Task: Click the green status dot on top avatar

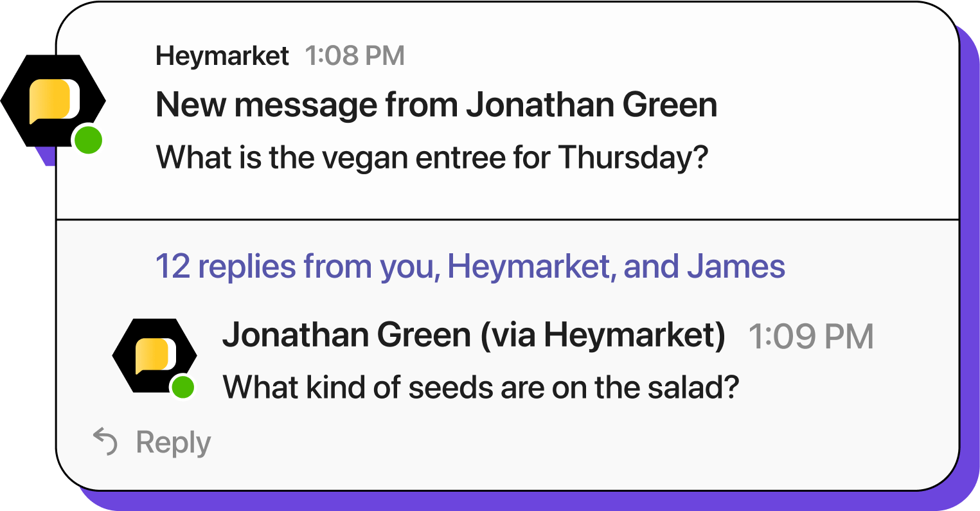Action: point(88,140)
